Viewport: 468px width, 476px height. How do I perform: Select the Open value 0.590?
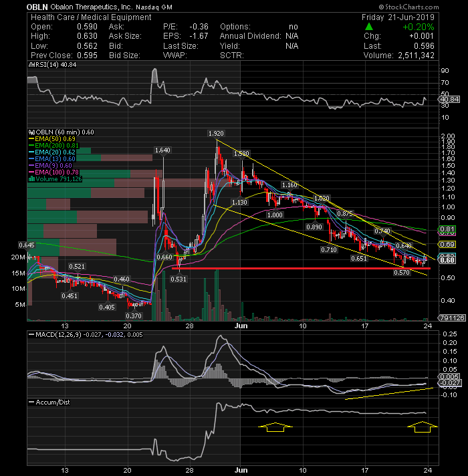click(x=87, y=27)
